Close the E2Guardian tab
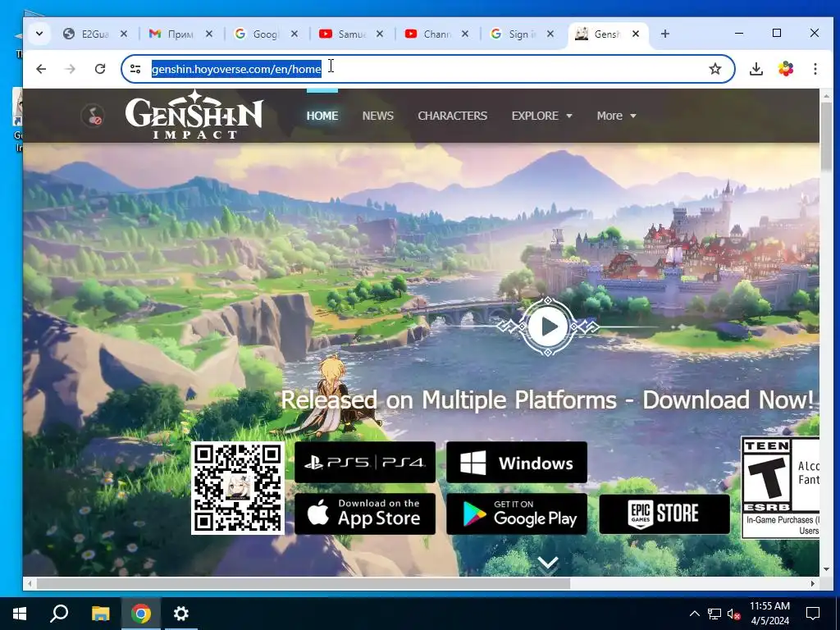 (124, 34)
